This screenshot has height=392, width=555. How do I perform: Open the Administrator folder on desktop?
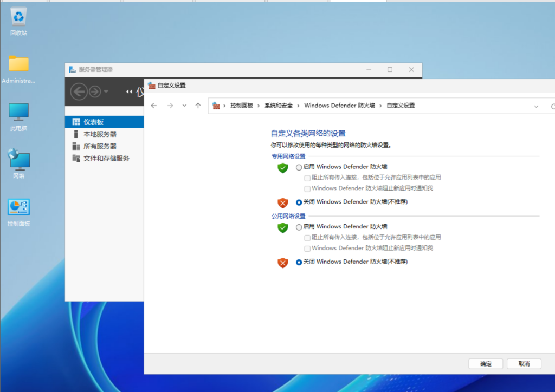[x=18, y=69]
